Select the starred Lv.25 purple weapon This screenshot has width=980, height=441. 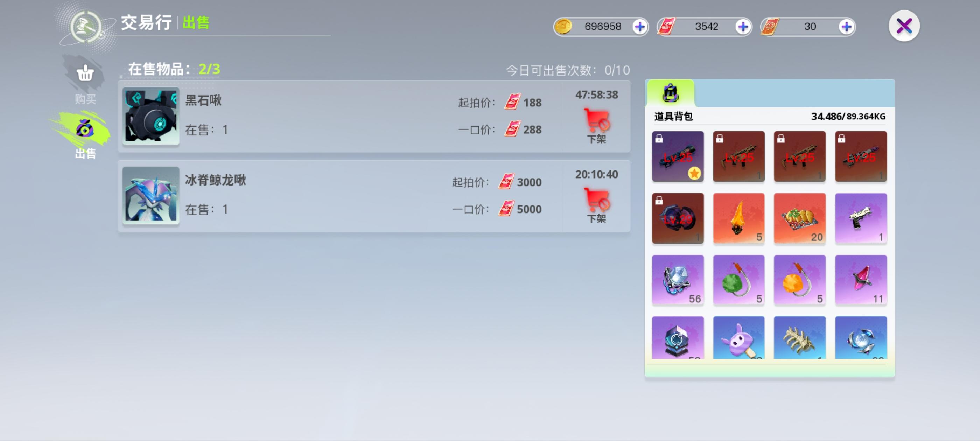point(678,156)
